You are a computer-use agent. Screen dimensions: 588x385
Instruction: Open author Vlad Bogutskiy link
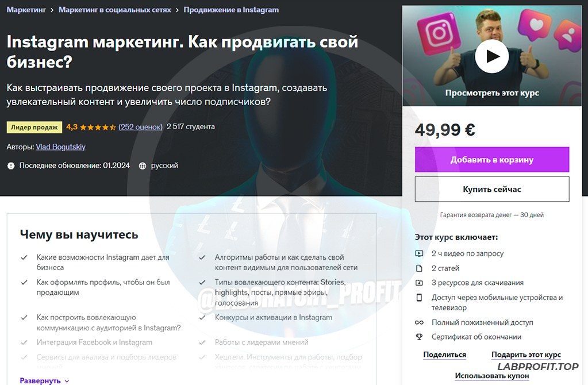(61, 147)
